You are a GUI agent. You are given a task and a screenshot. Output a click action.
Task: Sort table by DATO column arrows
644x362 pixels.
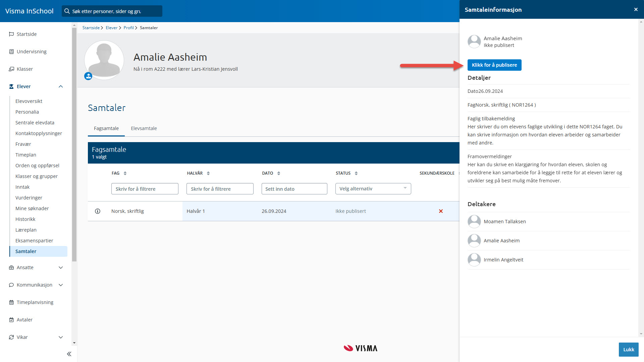(x=279, y=173)
